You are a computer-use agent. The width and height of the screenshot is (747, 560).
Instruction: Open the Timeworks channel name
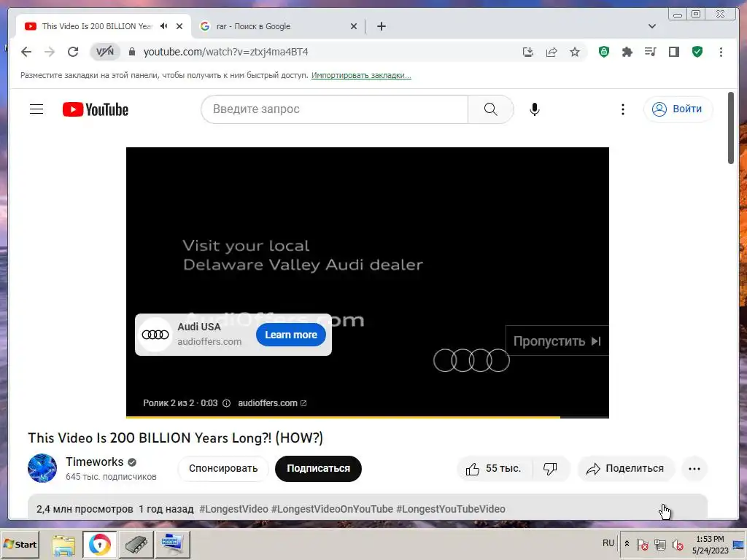point(94,462)
